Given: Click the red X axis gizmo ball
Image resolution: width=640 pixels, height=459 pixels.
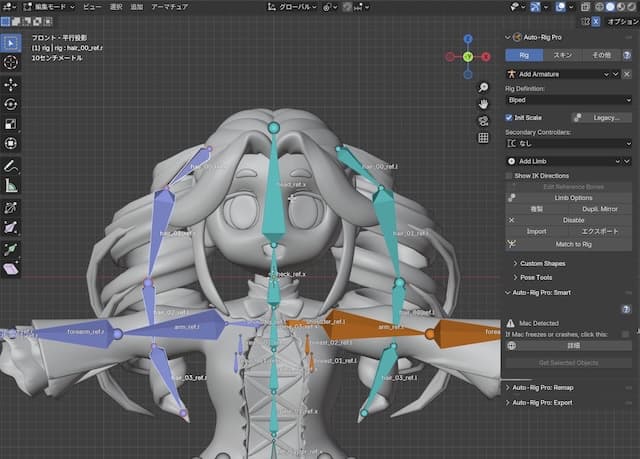Looking at the screenshot, I should 484,57.
